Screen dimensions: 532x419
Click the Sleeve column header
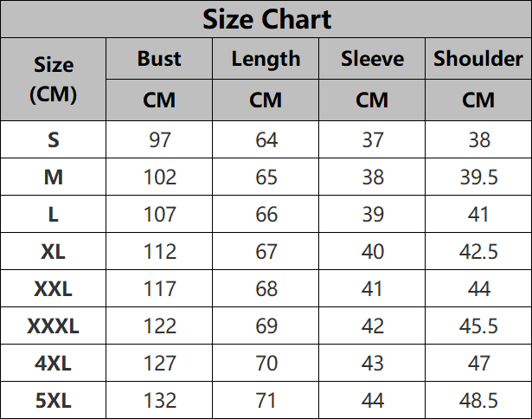coord(372,58)
